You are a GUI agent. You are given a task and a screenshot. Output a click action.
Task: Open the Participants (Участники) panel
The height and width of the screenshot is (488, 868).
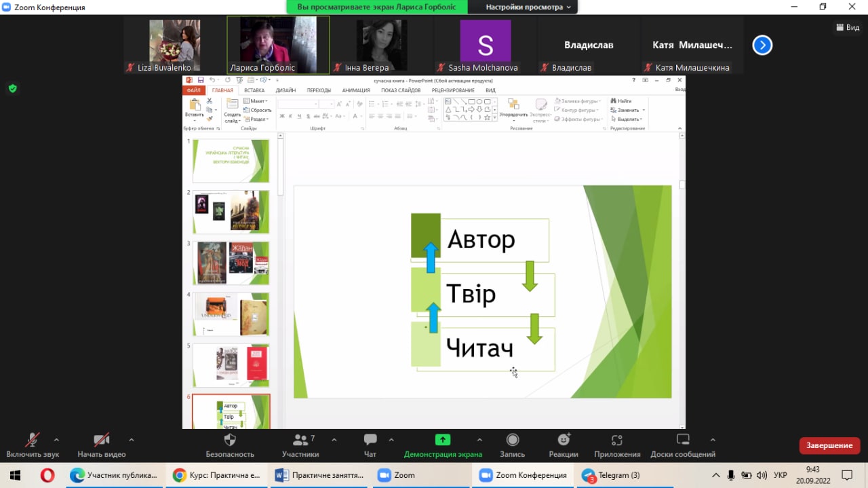(300, 440)
